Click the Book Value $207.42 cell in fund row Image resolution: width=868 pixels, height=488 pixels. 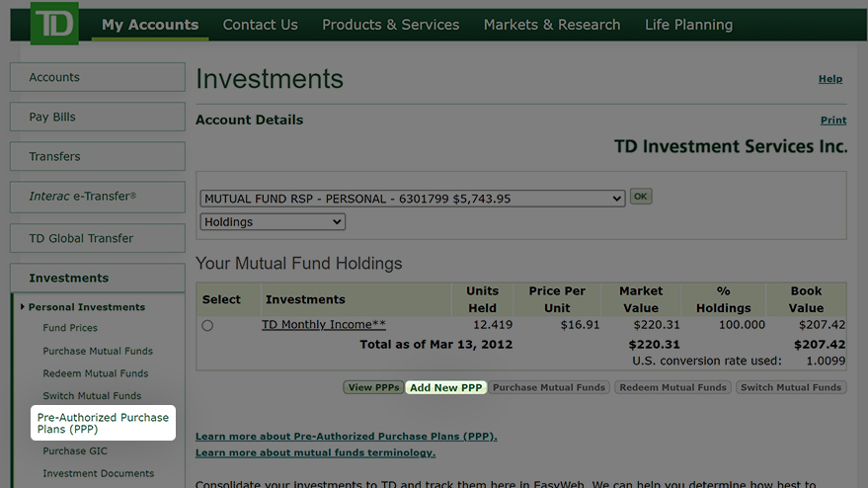[822, 325]
